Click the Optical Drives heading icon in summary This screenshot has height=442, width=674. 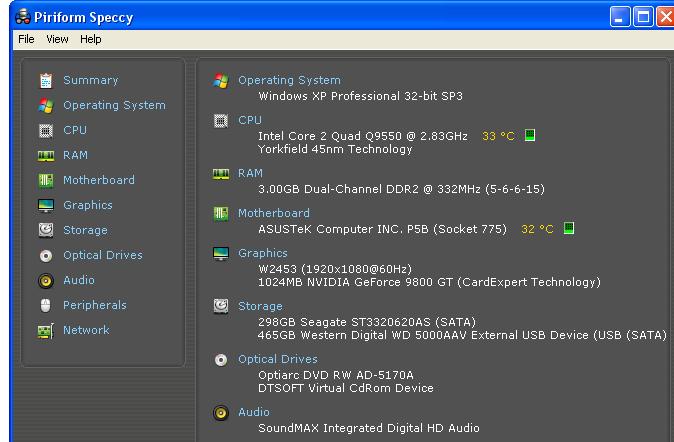point(221,359)
